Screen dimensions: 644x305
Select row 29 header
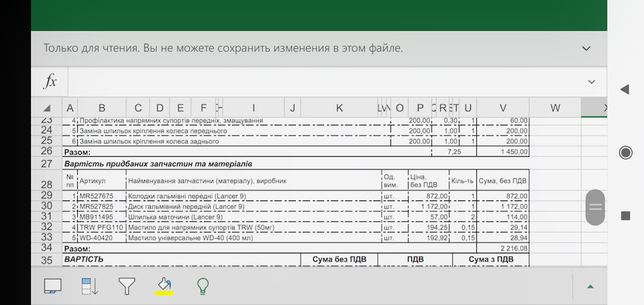click(47, 195)
